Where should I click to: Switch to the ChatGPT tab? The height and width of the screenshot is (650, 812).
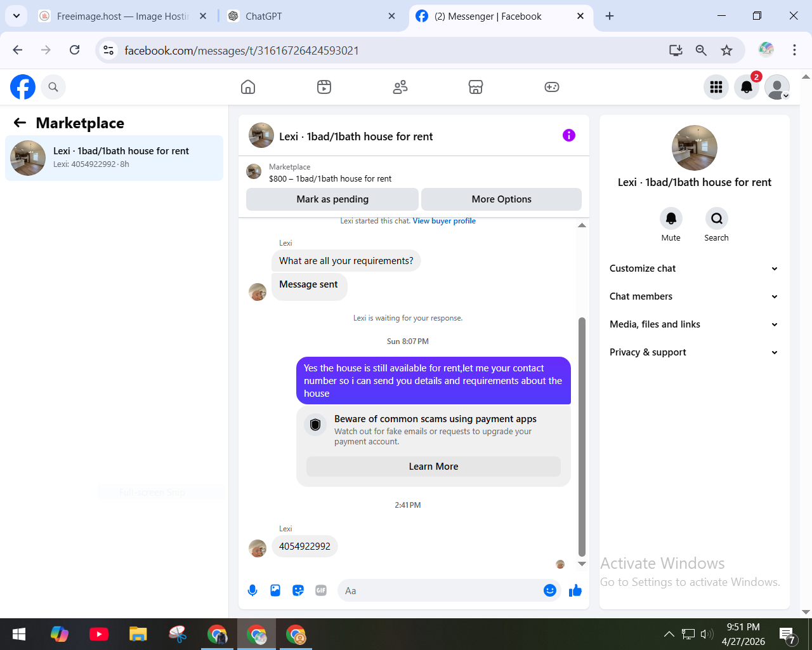pos(311,17)
